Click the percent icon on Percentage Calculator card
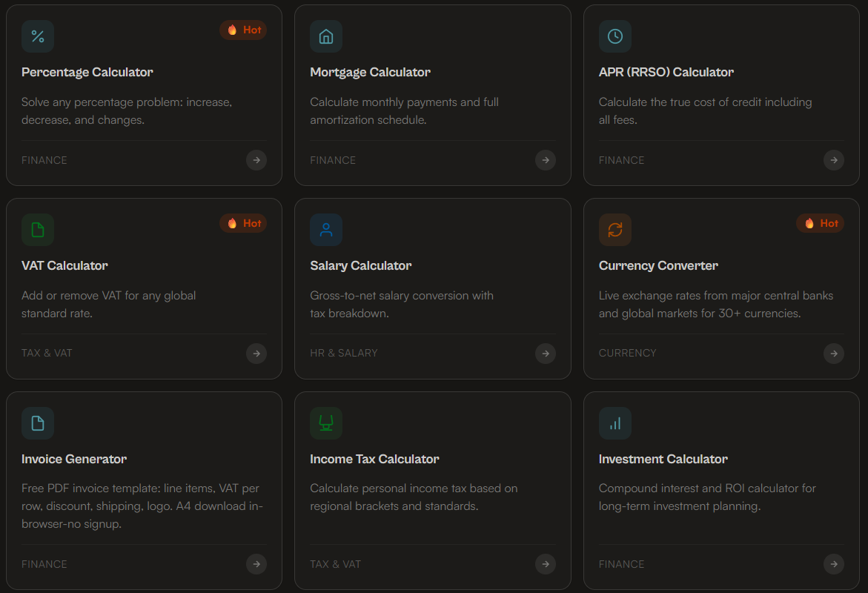 pos(38,36)
